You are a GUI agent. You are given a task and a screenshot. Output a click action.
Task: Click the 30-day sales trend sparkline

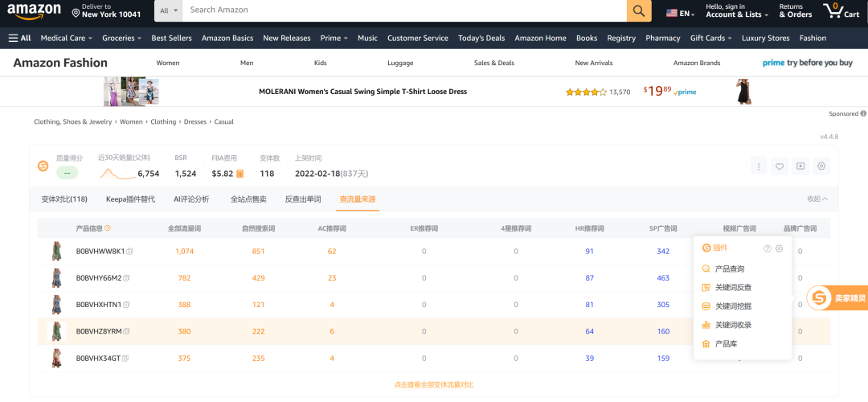(x=117, y=174)
